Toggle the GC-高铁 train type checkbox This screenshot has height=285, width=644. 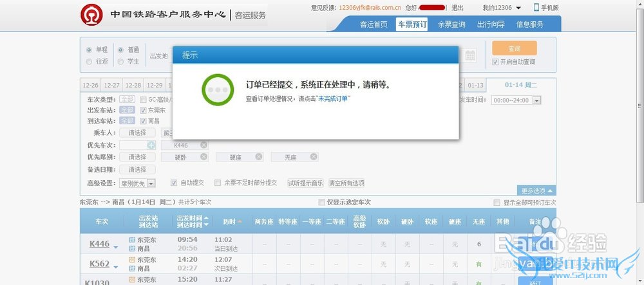[143, 99]
